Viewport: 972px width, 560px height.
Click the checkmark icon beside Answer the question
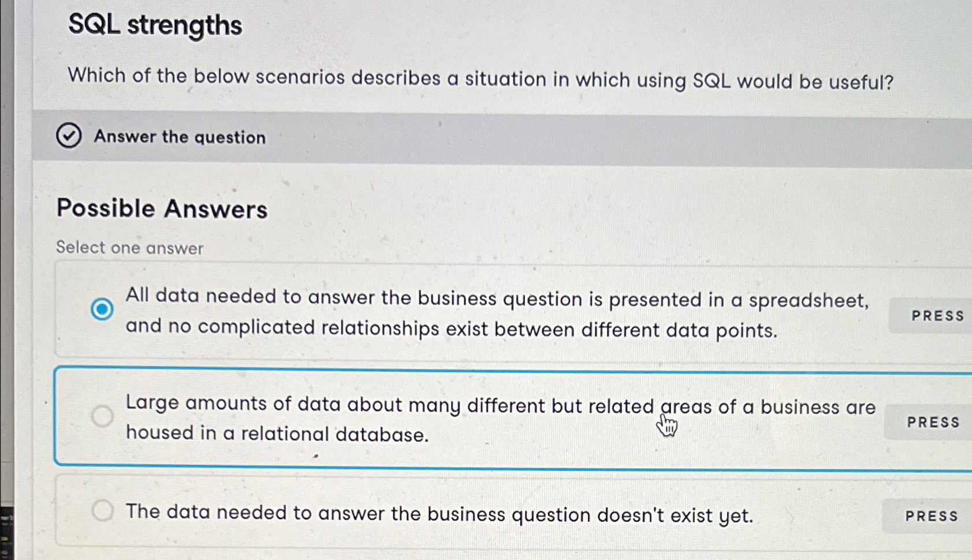click(69, 137)
